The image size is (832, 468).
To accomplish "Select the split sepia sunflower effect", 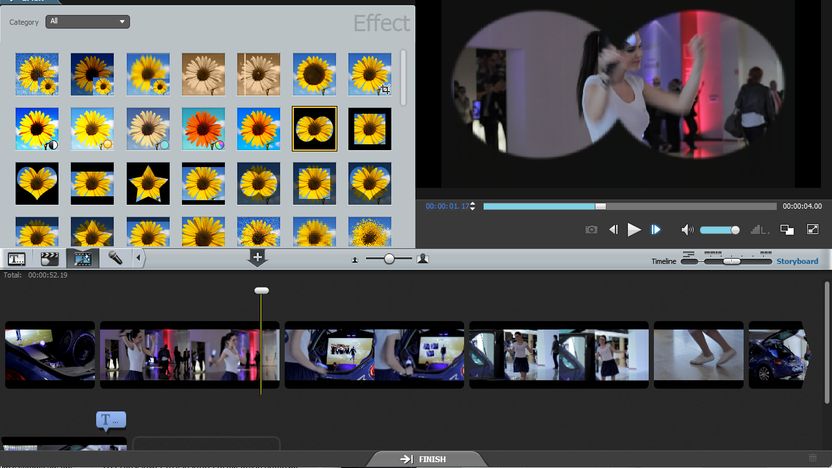I will pyautogui.click(x=258, y=74).
